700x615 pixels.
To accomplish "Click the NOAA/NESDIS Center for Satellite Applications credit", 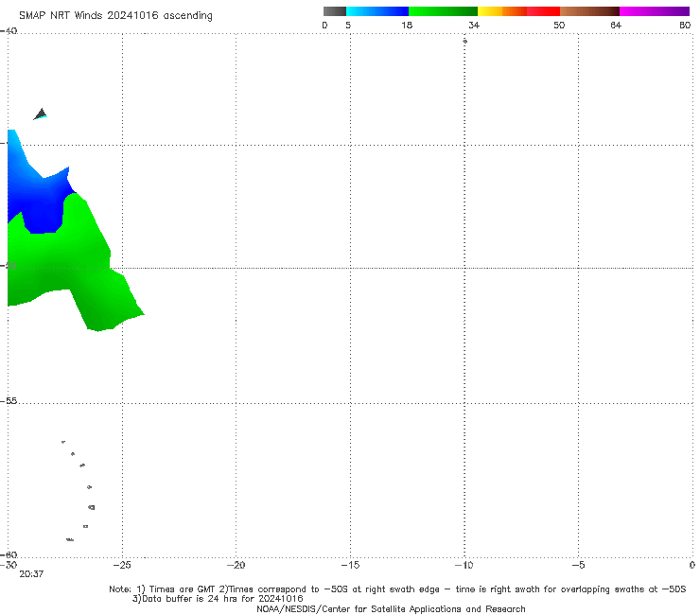I will tap(391, 608).
